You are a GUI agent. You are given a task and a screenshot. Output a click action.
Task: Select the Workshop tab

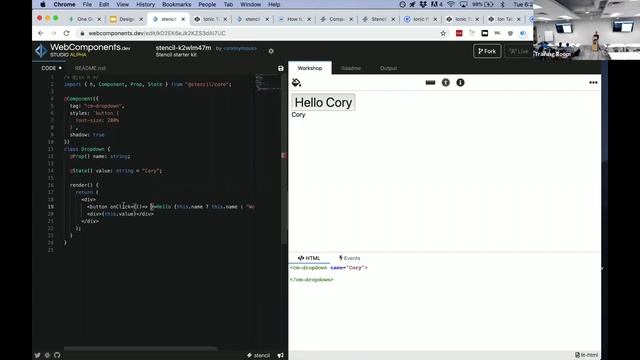click(310, 68)
